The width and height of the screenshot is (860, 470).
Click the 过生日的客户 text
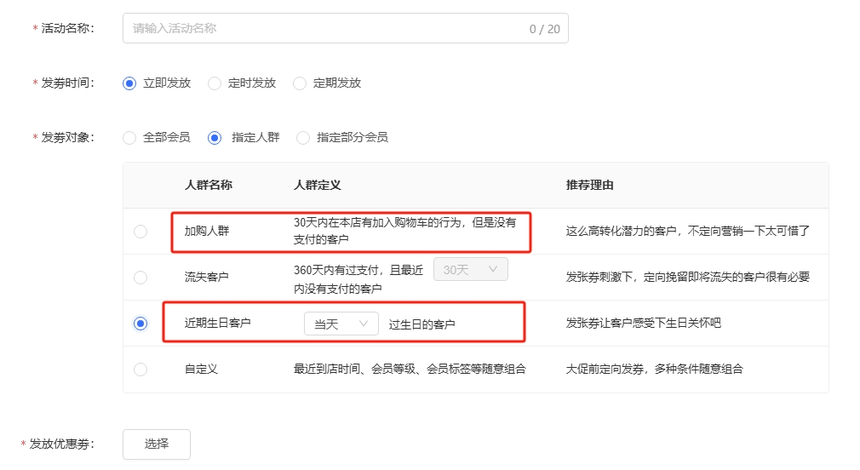pos(422,325)
